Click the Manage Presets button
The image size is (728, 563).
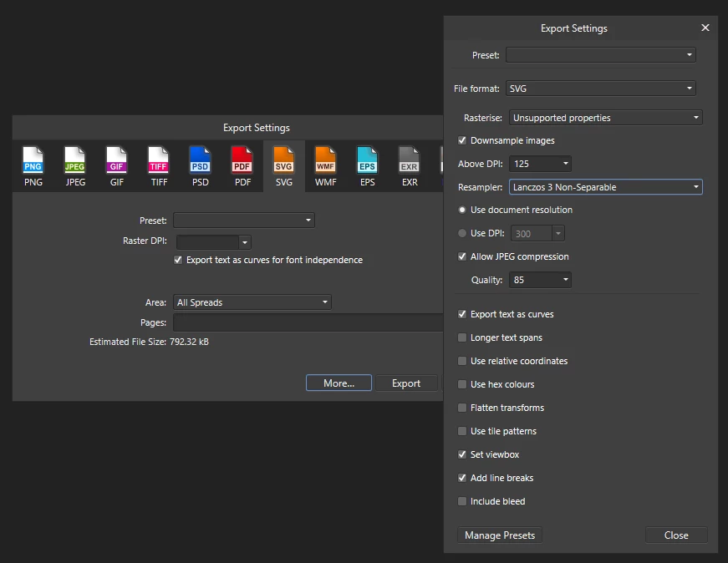point(500,535)
